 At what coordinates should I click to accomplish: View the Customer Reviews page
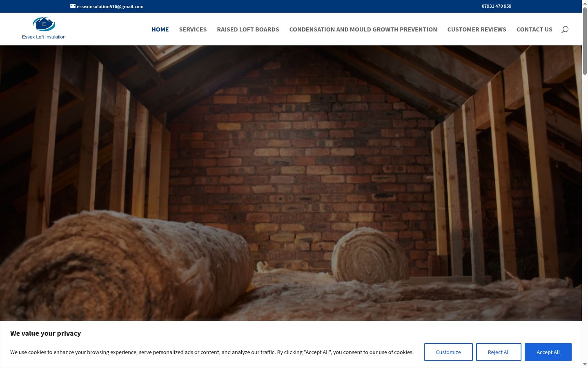tap(477, 29)
